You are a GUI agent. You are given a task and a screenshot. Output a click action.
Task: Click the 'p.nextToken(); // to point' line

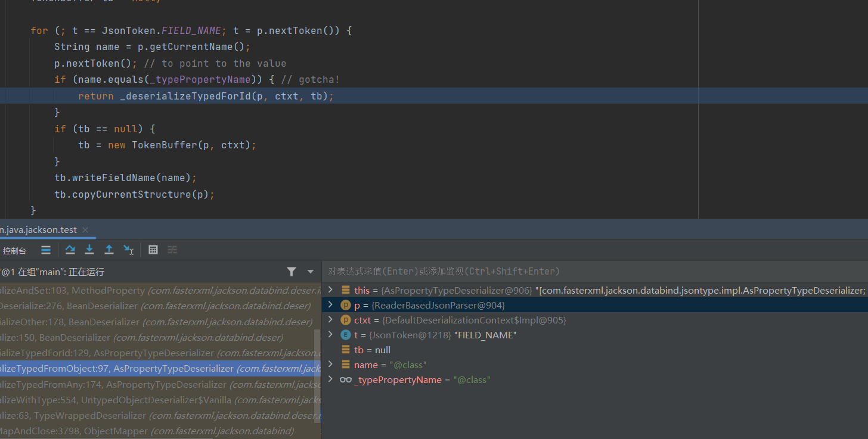tap(170, 63)
